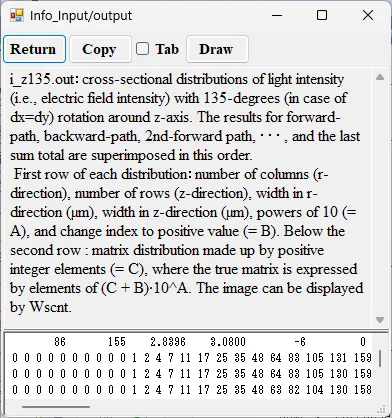Viewport: 392px width, 418px height.
Task: Select the header value 2.8396
Action: pos(168,342)
